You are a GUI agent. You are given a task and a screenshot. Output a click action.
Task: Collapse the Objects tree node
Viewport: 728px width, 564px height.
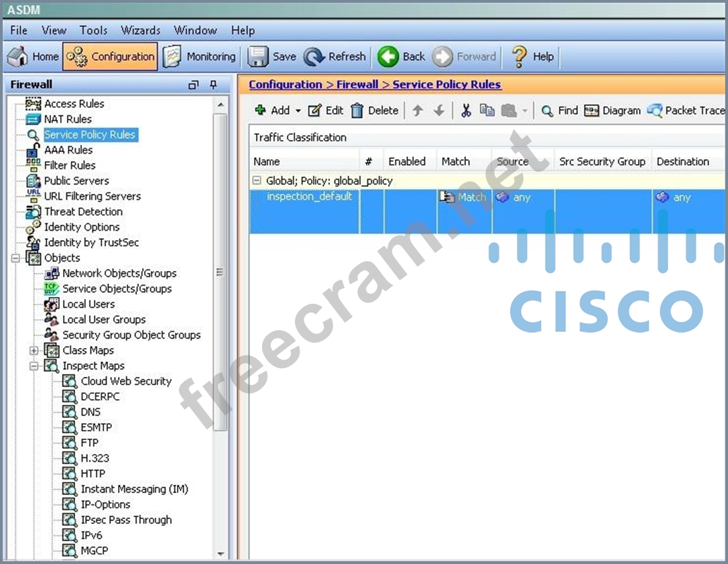point(16,258)
